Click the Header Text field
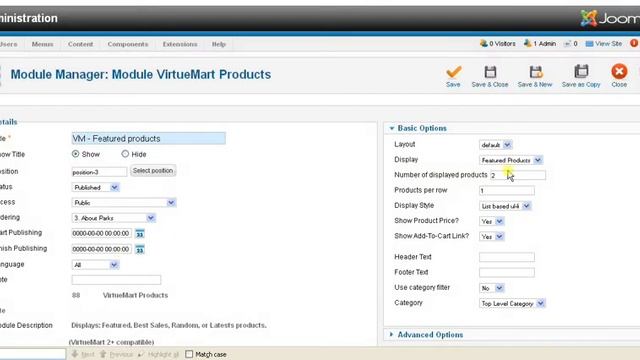Image resolution: width=640 pixels, height=360 pixels. click(507, 257)
